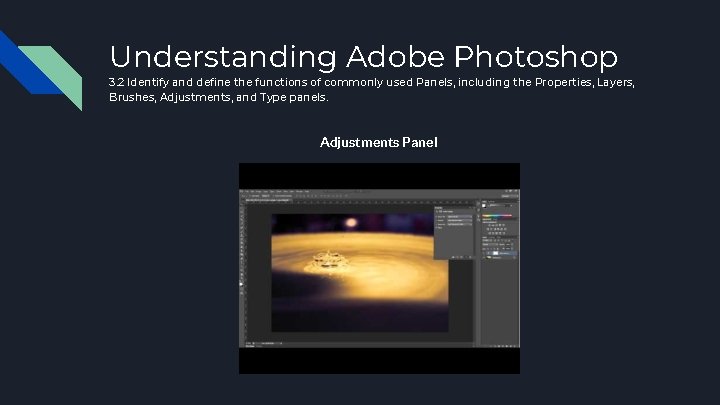Select Curves adjustment icon in Adjustments panel
This screenshot has height=405, width=720.
coord(497,225)
